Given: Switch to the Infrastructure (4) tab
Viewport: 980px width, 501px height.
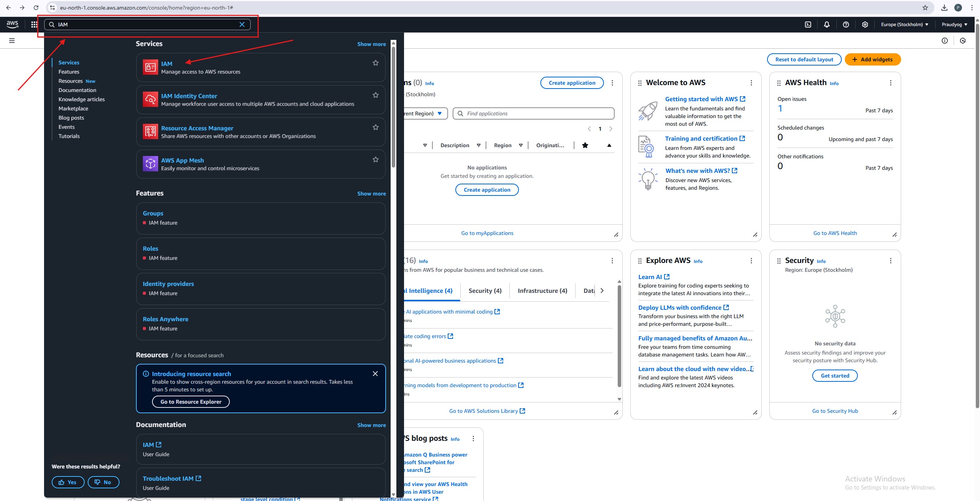Looking at the screenshot, I should click(542, 291).
